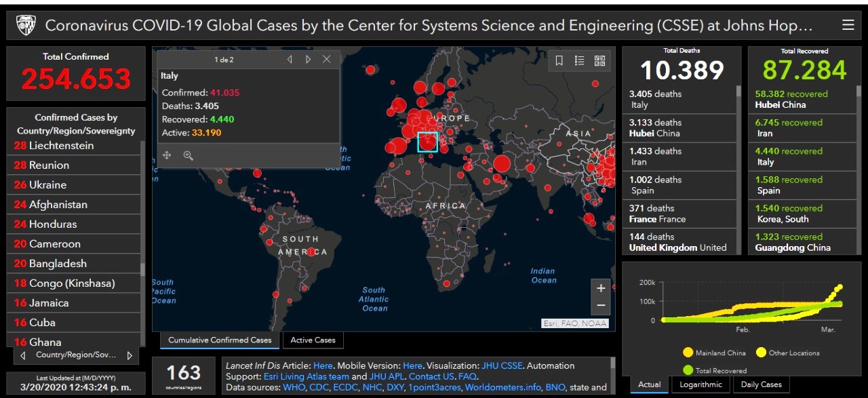Select the 3.133 deaths Hubei China entry

[x=679, y=128]
